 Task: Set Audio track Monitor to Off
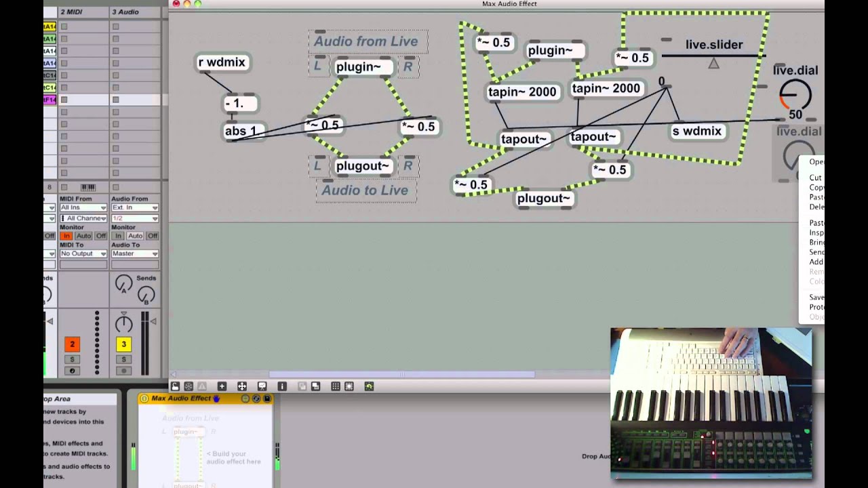pos(152,236)
